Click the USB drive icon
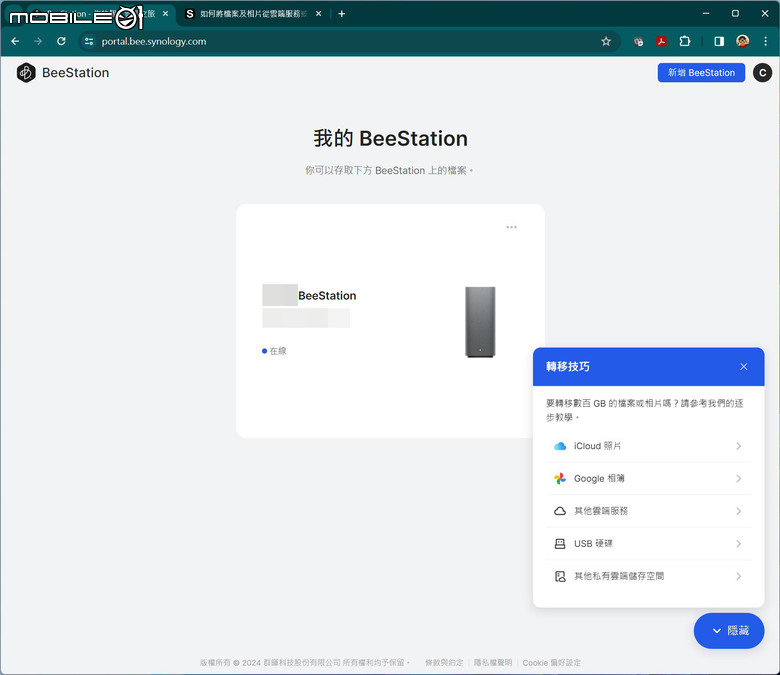 [560, 544]
